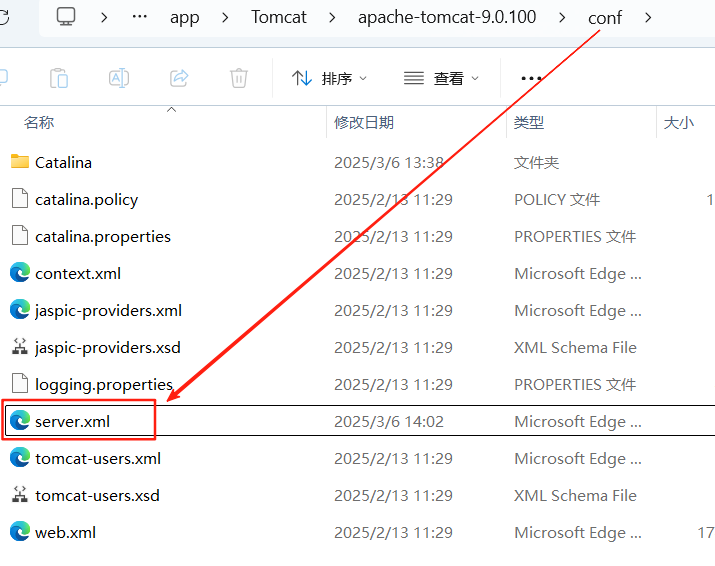This screenshot has height=566, width=715.
Task: Click the Edge icon of tomcat-users.xml
Action: tap(20, 457)
